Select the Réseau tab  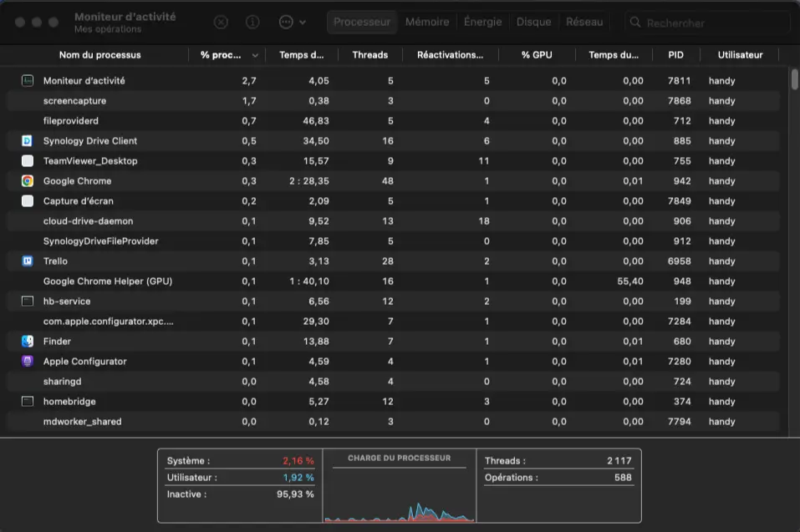point(583,23)
